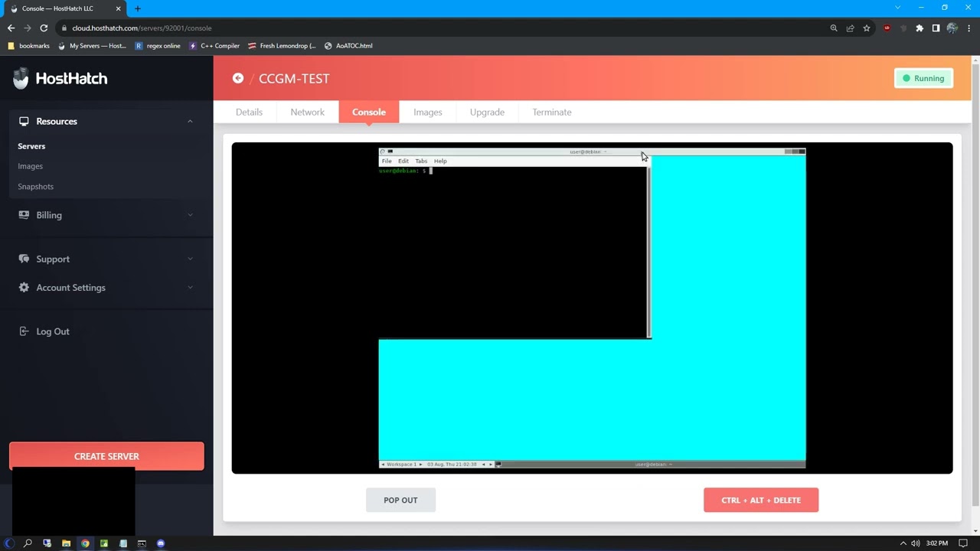Click the Discord icon in the taskbar

pyautogui.click(x=161, y=543)
